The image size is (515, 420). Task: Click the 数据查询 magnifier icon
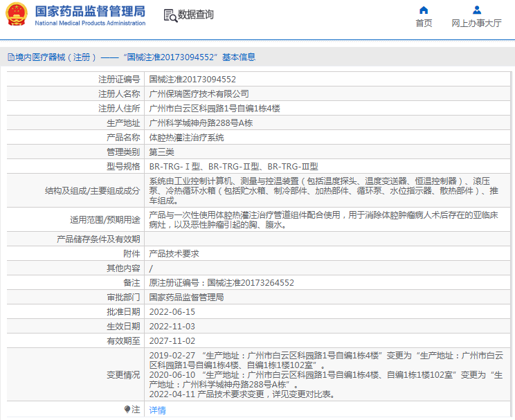[x=170, y=15]
